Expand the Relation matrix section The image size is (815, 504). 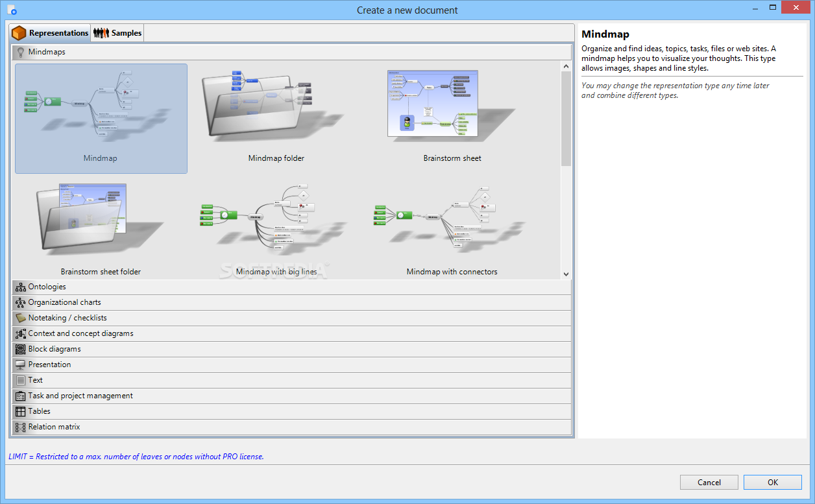coord(291,427)
